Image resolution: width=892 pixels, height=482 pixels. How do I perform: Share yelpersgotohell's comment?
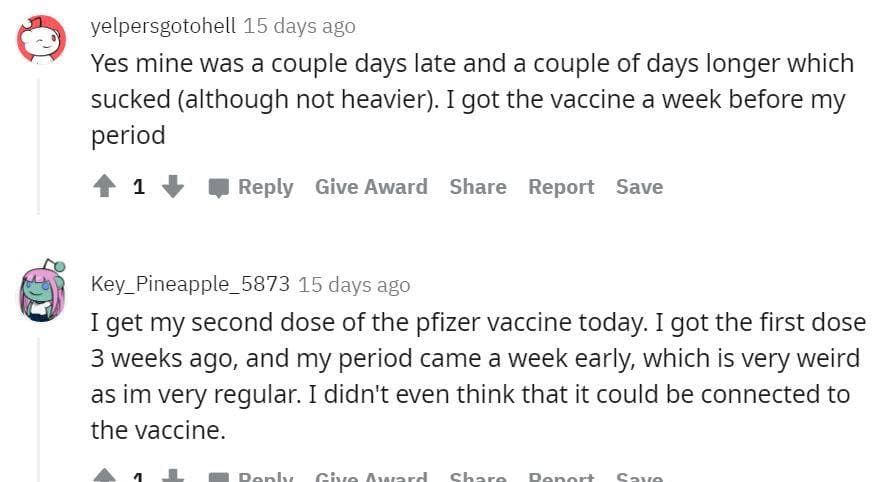478,187
